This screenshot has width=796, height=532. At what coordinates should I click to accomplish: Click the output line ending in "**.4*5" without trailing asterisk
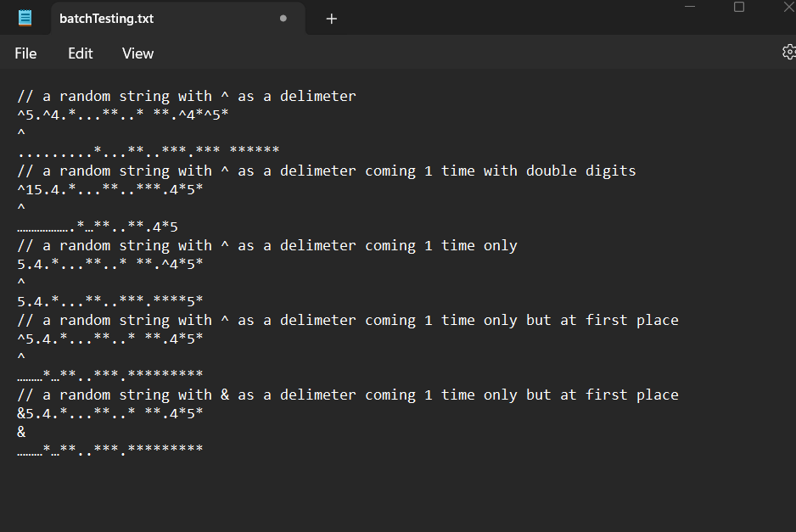pos(98,227)
